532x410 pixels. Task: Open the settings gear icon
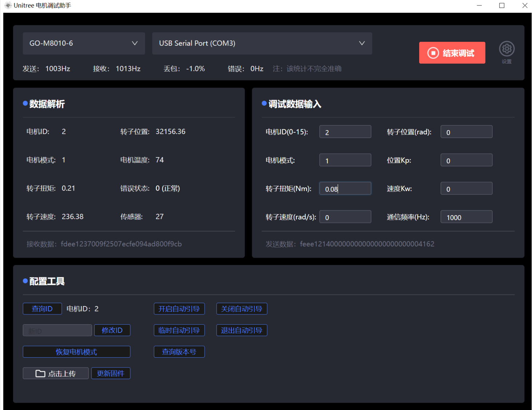[x=507, y=49]
